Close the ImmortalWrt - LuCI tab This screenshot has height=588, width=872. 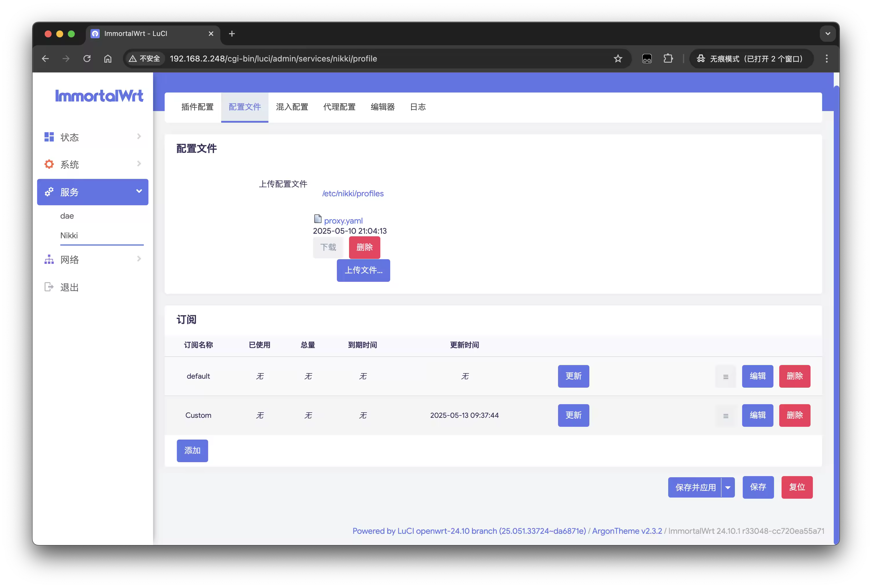[211, 34]
